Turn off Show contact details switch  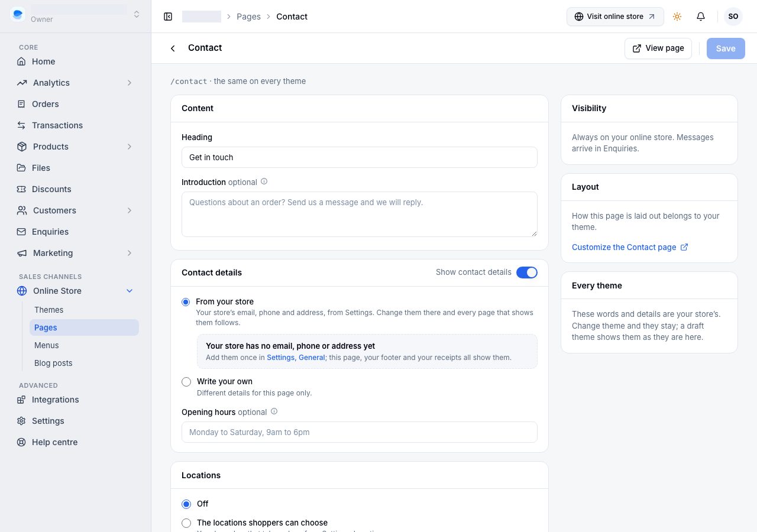(527, 273)
